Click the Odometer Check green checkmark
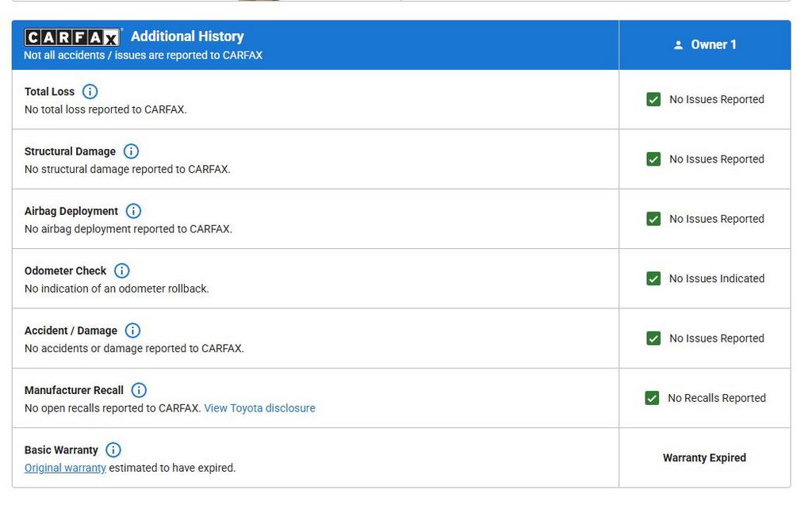Viewport: 812px width, 505px height. [653, 278]
